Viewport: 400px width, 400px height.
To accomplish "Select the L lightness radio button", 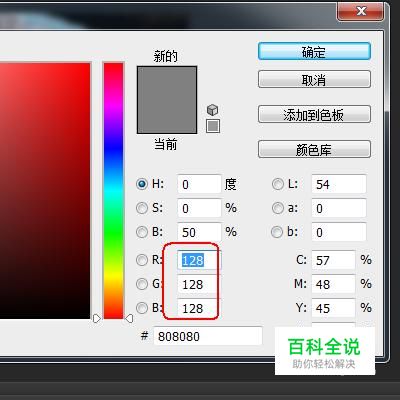I will tap(277, 184).
